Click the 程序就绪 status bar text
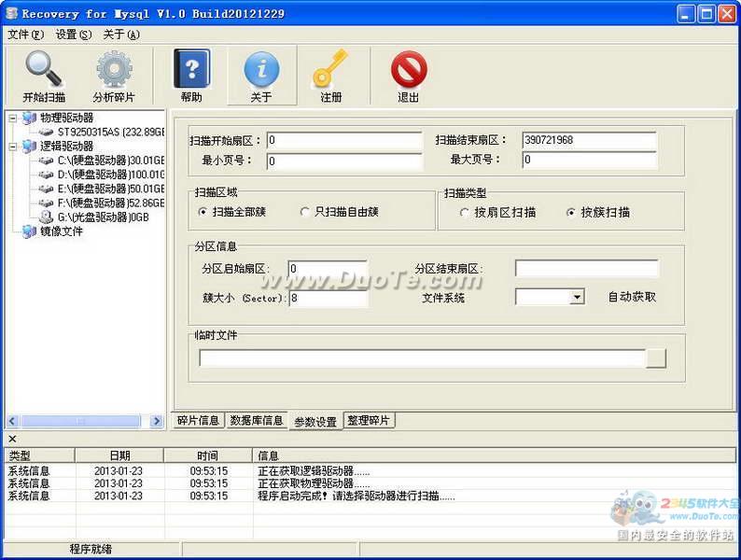This screenshot has width=741, height=560. [x=91, y=549]
